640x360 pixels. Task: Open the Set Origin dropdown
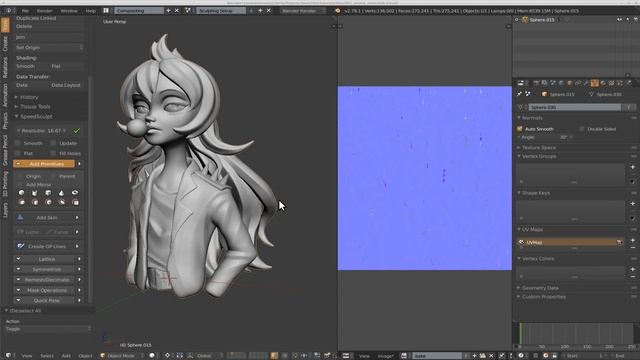pos(49,47)
